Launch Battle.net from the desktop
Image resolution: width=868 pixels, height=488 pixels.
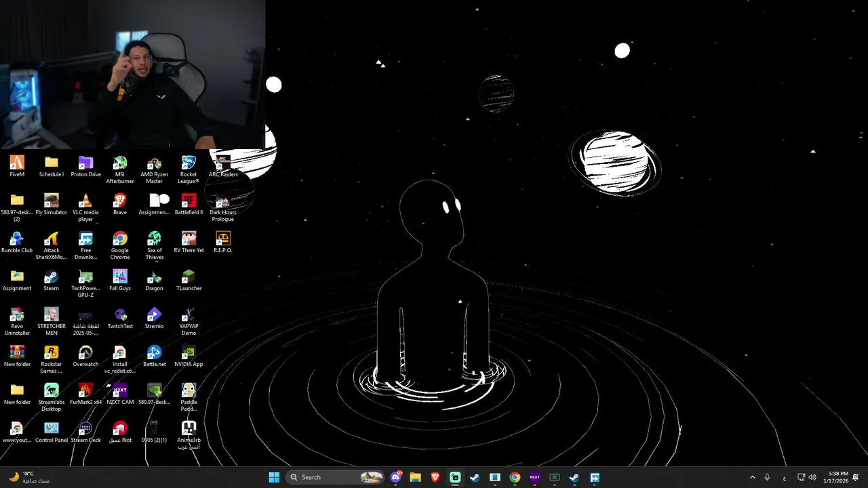pos(155,357)
